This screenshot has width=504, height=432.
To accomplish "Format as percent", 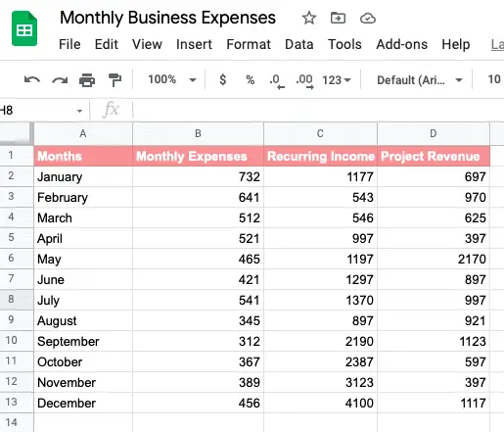I will (251, 79).
